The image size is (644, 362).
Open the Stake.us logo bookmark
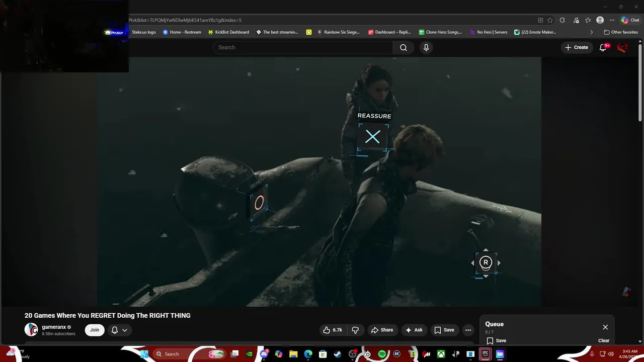click(x=143, y=32)
